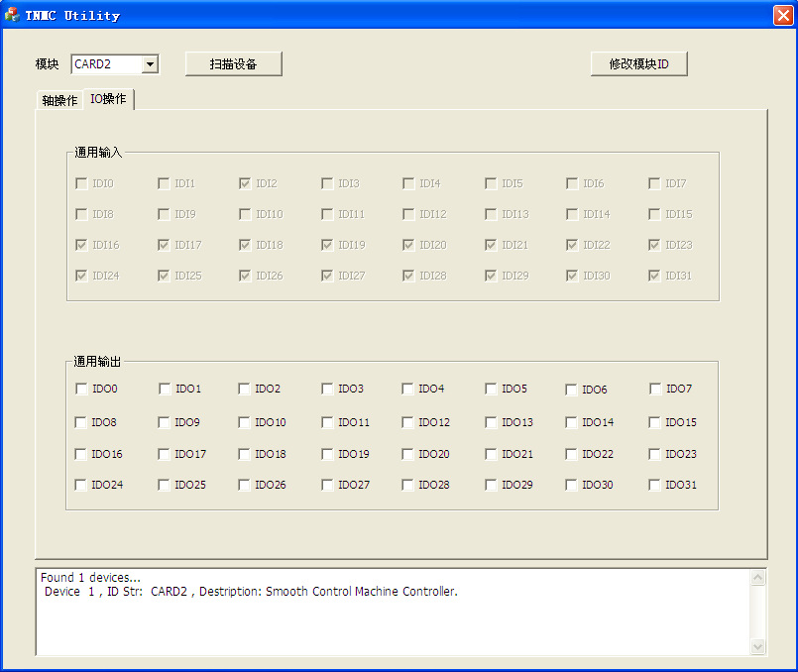This screenshot has height=672, width=798.
Task: Click the 'Device 1, ID Str: CARD2' log line
Action: coord(251,592)
